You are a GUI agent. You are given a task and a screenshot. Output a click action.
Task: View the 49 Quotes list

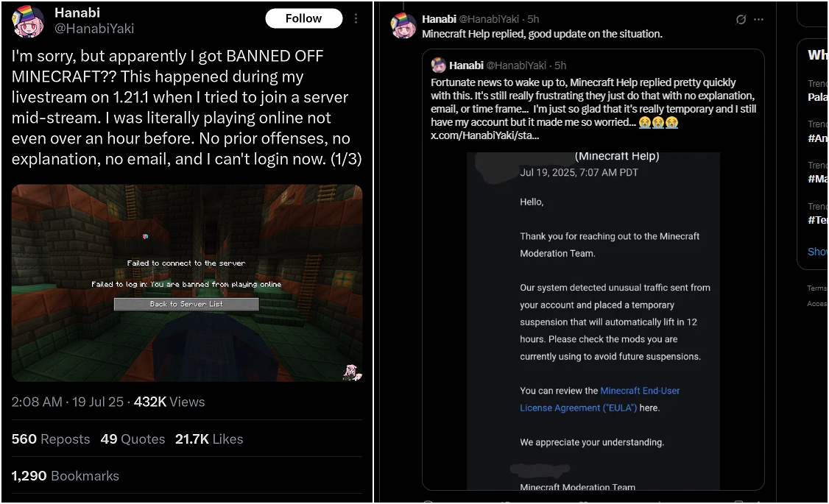pyautogui.click(x=133, y=439)
